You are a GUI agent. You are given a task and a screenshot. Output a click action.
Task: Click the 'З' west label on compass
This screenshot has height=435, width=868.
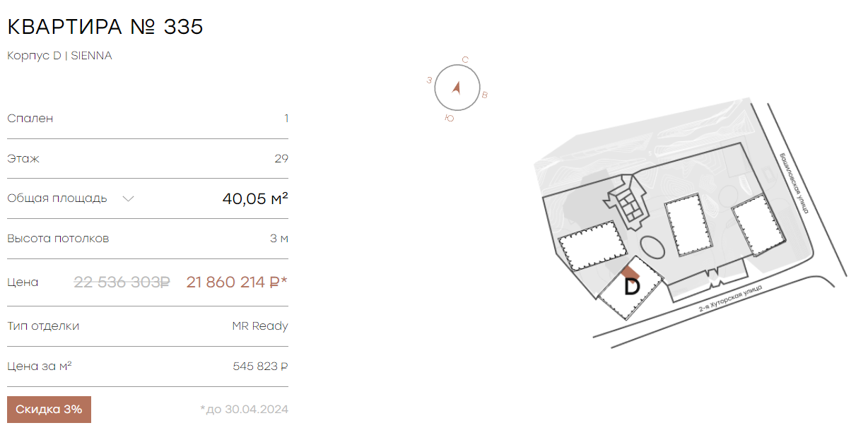pyautogui.click(x=429, y=81)
